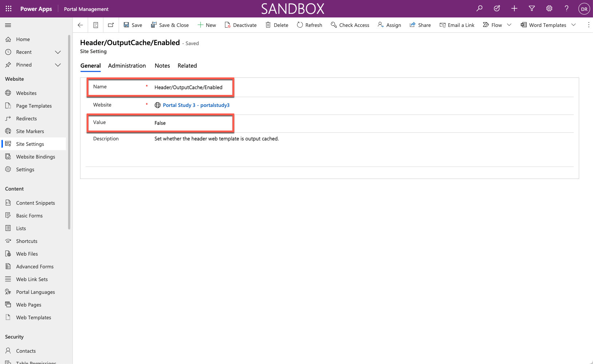Open Pinned in sidebar
593x364 pixels.
coord(24,65)
